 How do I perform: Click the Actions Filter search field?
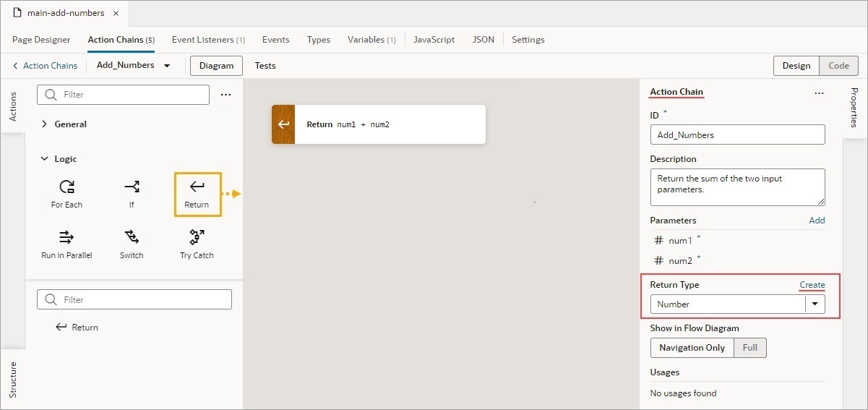(124, 95)
